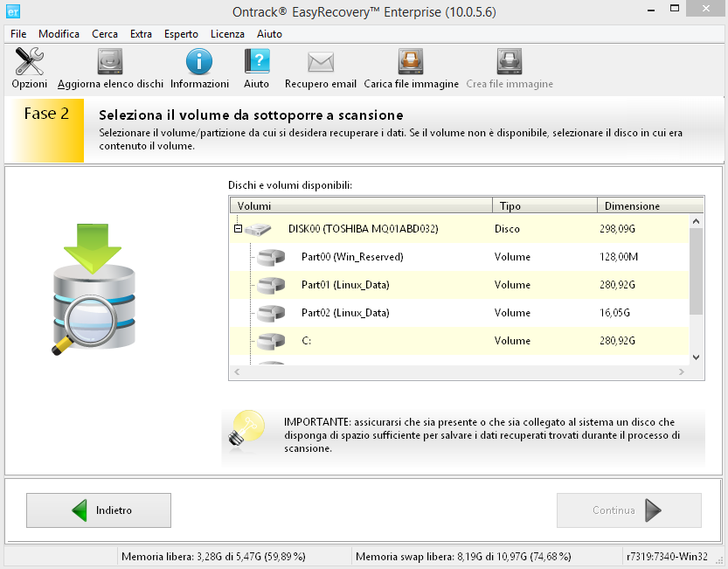This screenshot has height=569, width=728.
Task: Sort by the Dimensione column header
Action: point(650,205)
